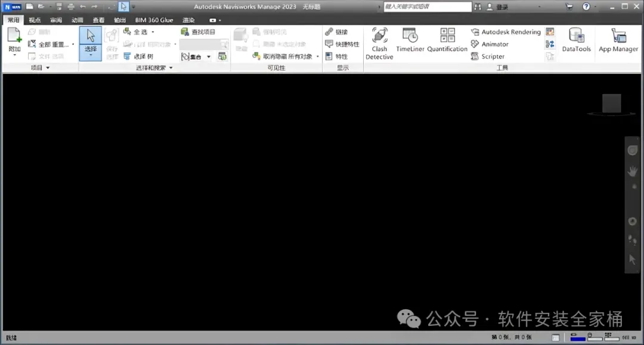
Task: Toggle the 特性 properties window
Action: tap(336, 56)
